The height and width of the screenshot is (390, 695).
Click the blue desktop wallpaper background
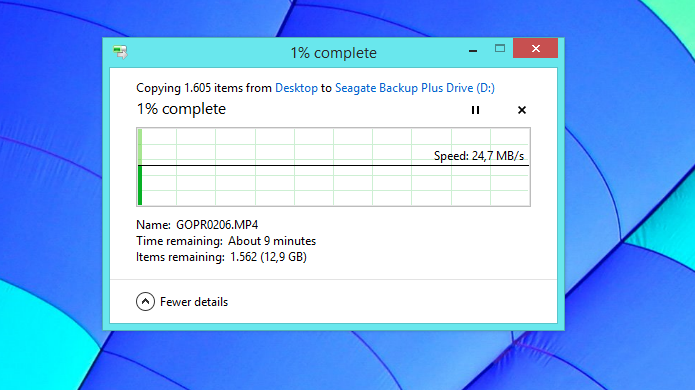point(629,133)
